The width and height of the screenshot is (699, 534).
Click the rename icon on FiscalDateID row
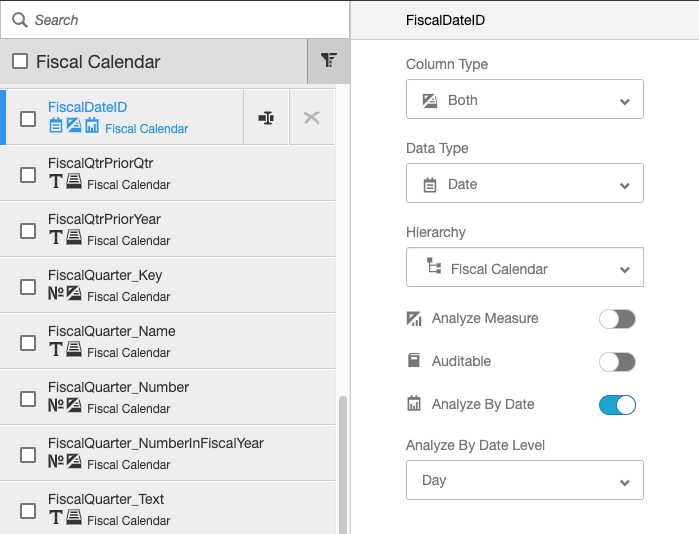[266, 118]
